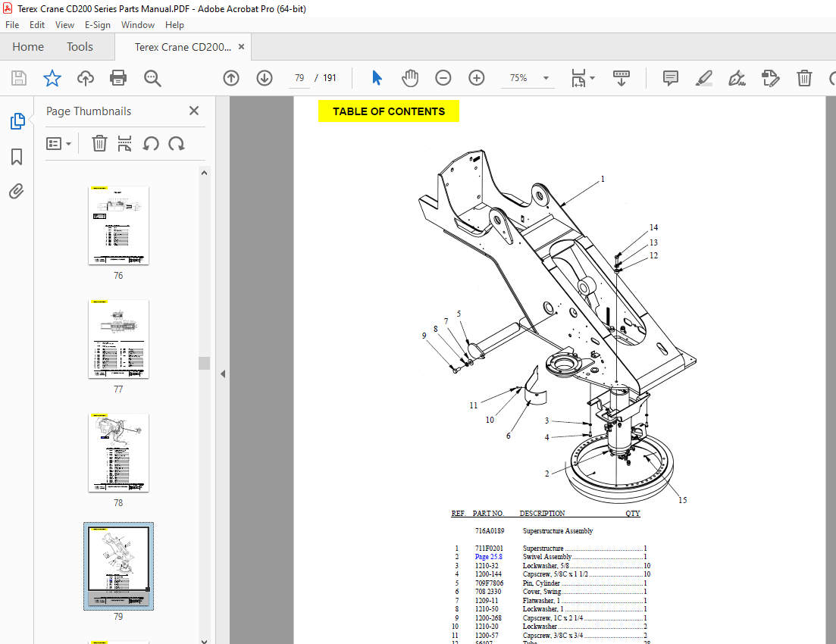Click total page count 191

point(330,78)
